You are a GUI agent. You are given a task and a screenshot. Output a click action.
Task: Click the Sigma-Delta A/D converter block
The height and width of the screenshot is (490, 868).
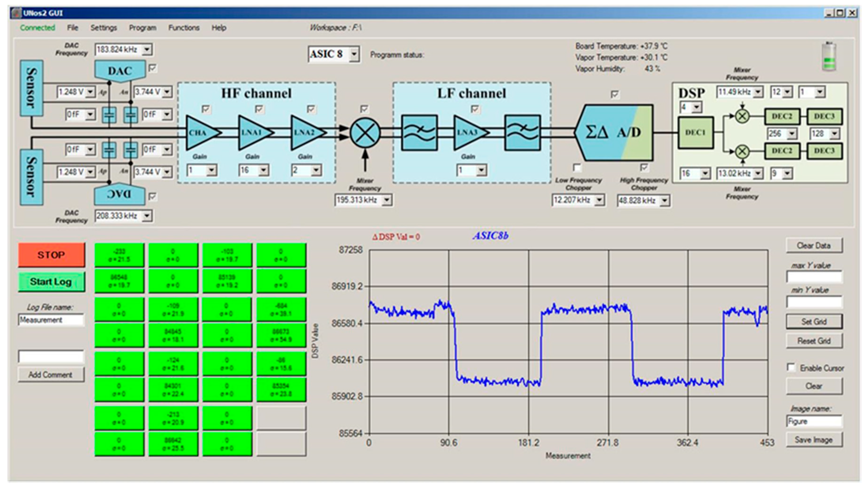614,133
